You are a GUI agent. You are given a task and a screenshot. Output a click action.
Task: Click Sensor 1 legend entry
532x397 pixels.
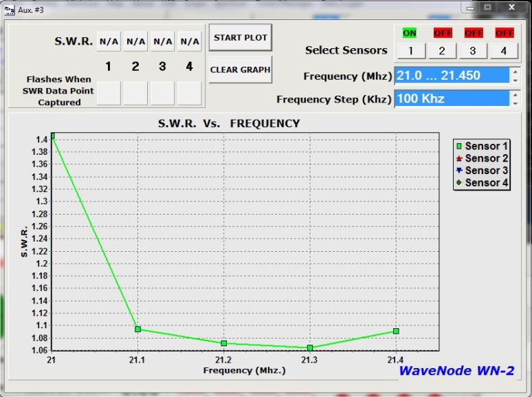pos(482,146)
